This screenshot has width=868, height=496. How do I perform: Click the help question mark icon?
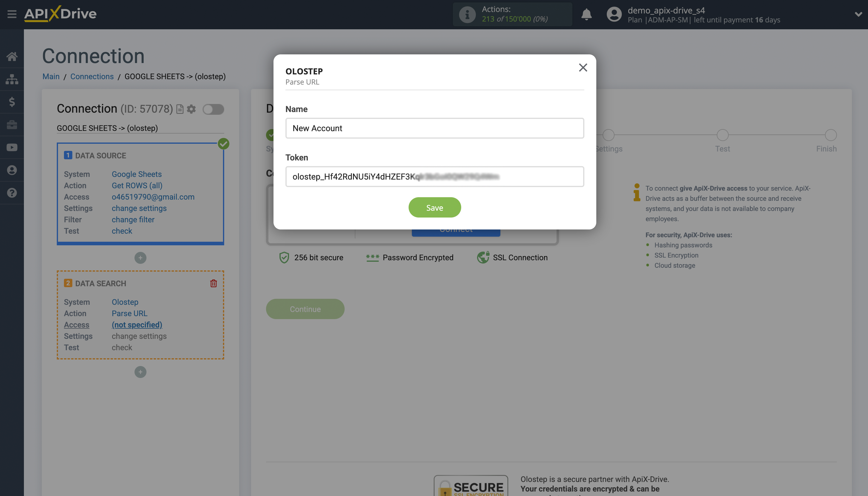12,193
